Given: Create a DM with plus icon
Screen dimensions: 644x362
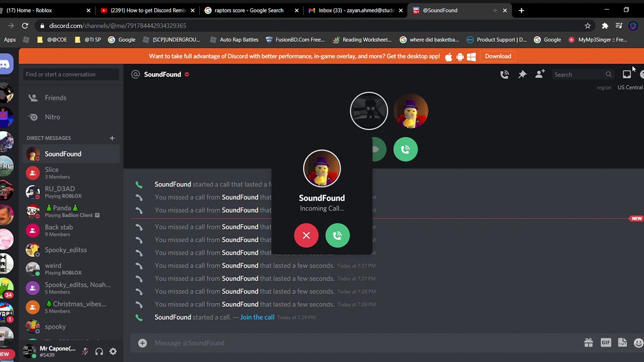Looking at the screenshot, I should tap(112, 138).
